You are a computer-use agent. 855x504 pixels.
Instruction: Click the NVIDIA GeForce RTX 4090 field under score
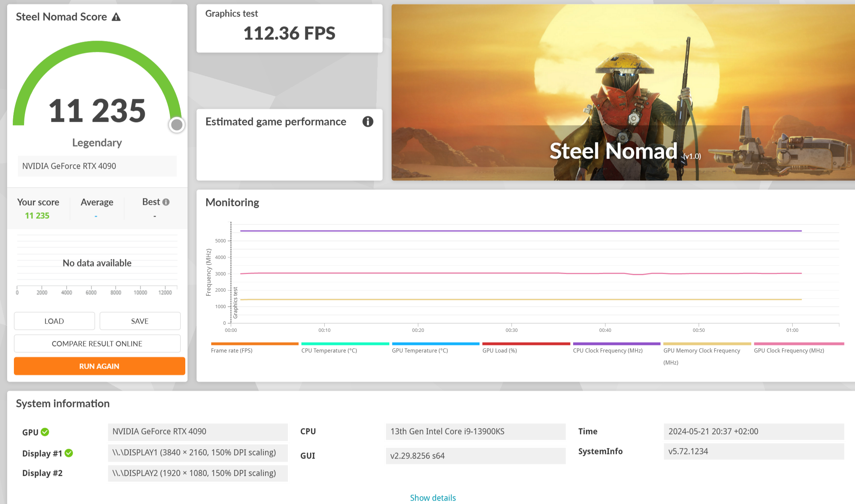click(97, 166)
